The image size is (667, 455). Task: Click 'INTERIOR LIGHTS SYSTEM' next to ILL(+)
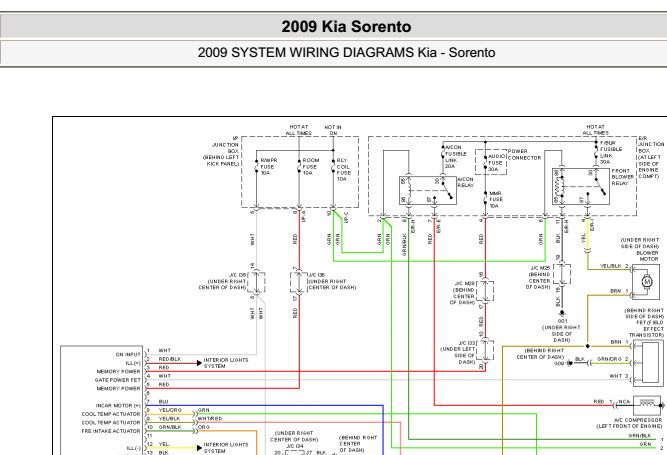(x=225, y=363)
